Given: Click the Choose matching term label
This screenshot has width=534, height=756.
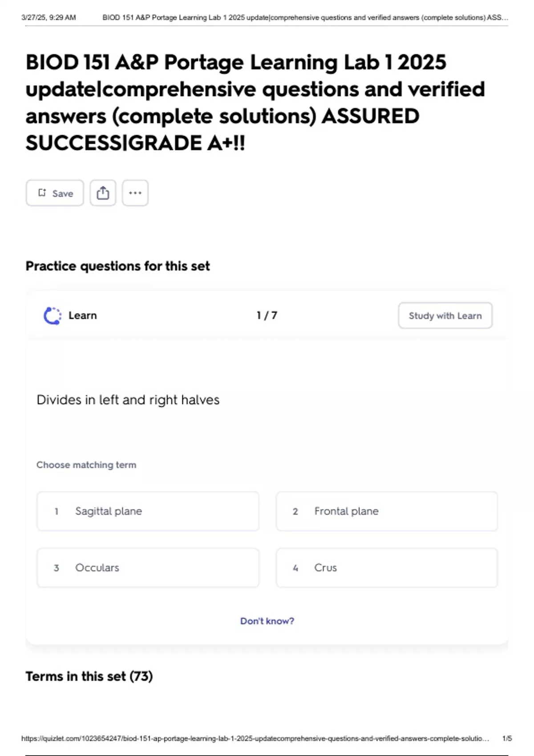Looking at the screenshot, I should (86, 465).
